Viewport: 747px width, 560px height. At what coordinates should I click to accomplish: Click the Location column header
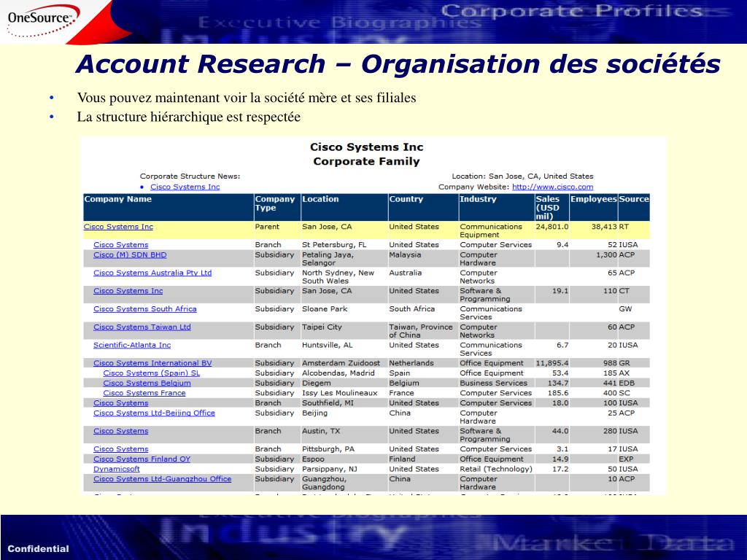(x=344, y=207)
